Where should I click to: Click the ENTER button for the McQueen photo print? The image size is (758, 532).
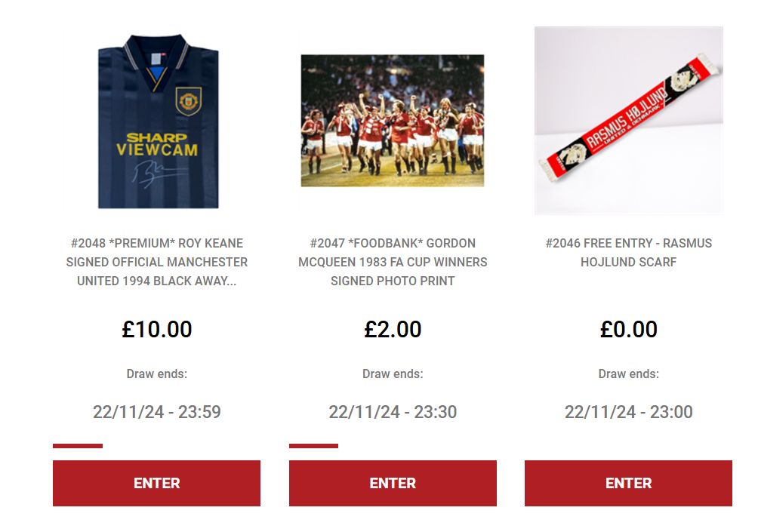[x=393, y=483]
